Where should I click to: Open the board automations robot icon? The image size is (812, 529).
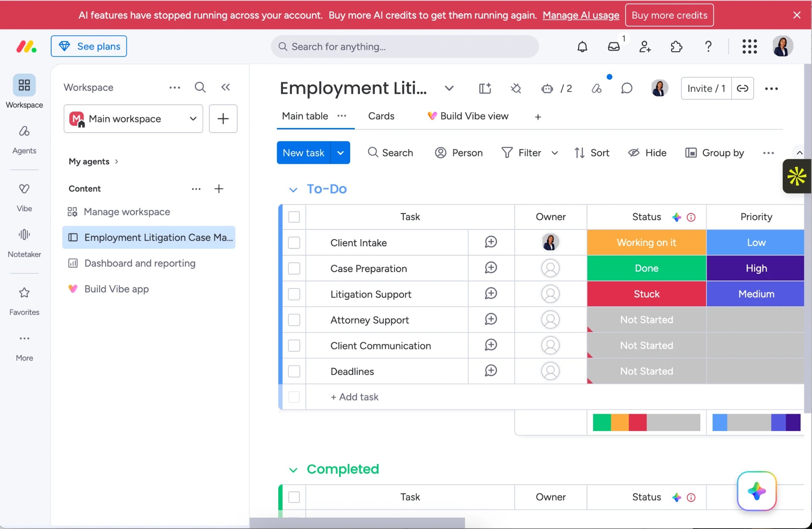[x=547, y=88]
